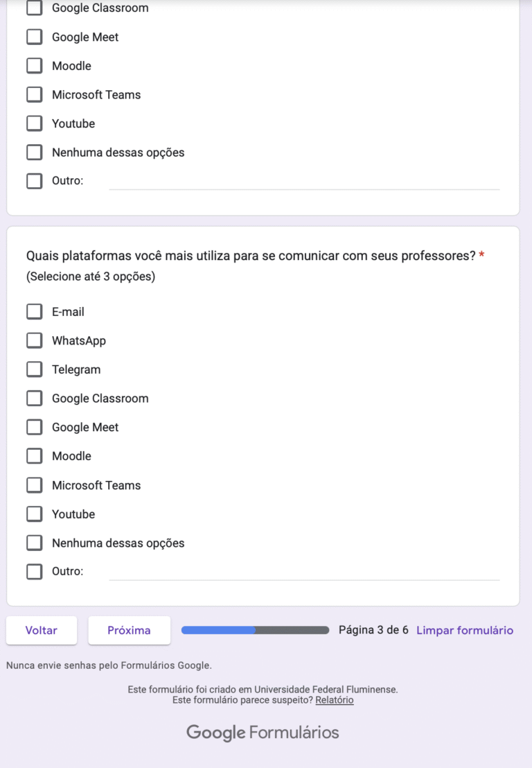Tick Moodle in the top question card
The image size is (532, 768).
(x=35, y=66)
